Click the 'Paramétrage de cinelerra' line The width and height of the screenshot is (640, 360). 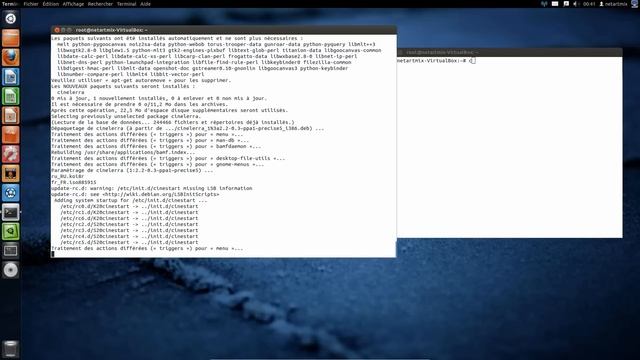132,170
